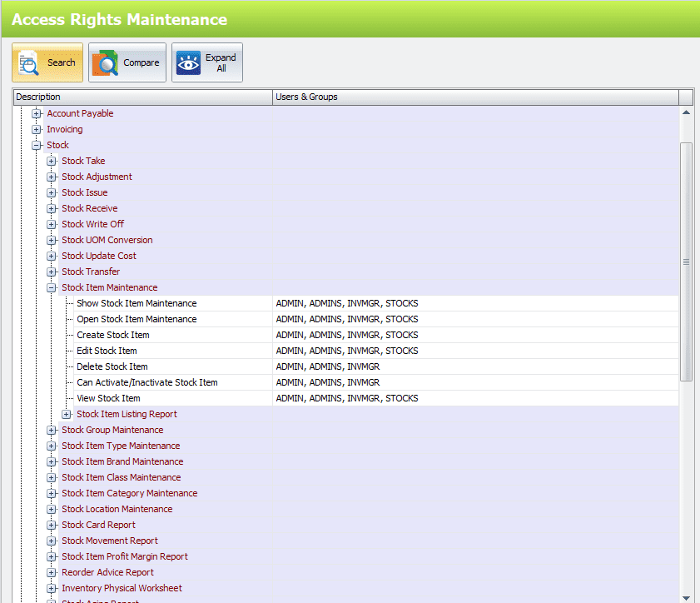Select Can Activate/Inactivate Stock Item entry
Screen dimensions: 700x603
click(x=146, y=382)
